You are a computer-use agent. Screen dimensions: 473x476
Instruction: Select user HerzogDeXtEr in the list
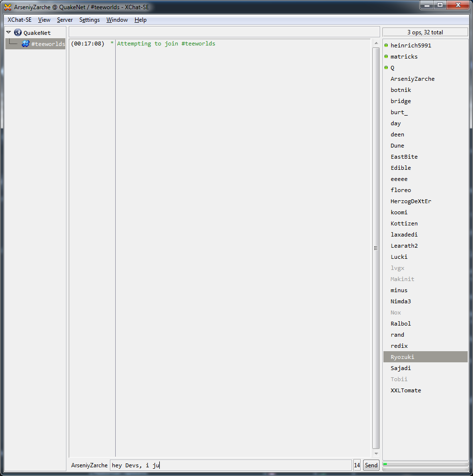pos(425,201)
